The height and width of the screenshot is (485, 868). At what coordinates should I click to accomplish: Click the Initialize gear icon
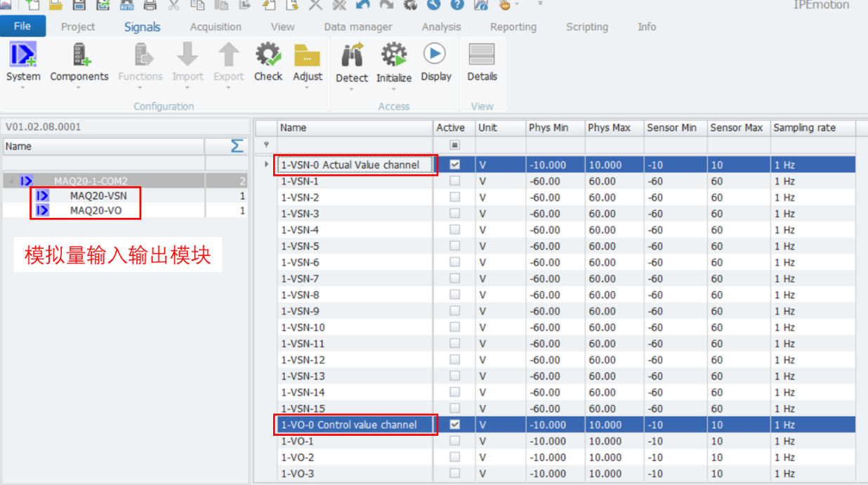(394, 55)
